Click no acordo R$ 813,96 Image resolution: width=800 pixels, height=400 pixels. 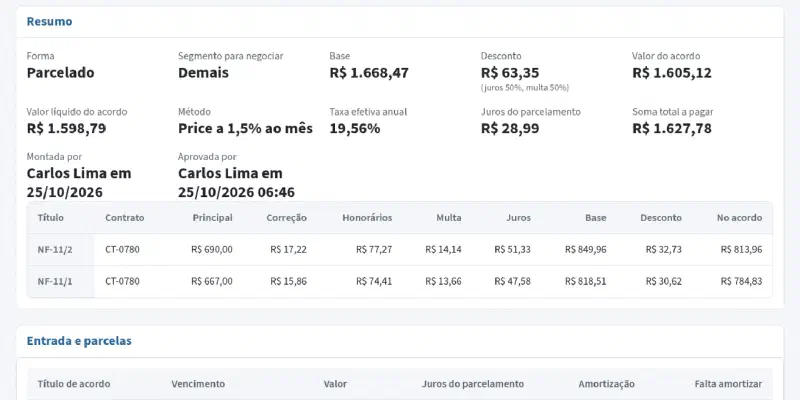(x=741, y=250)
